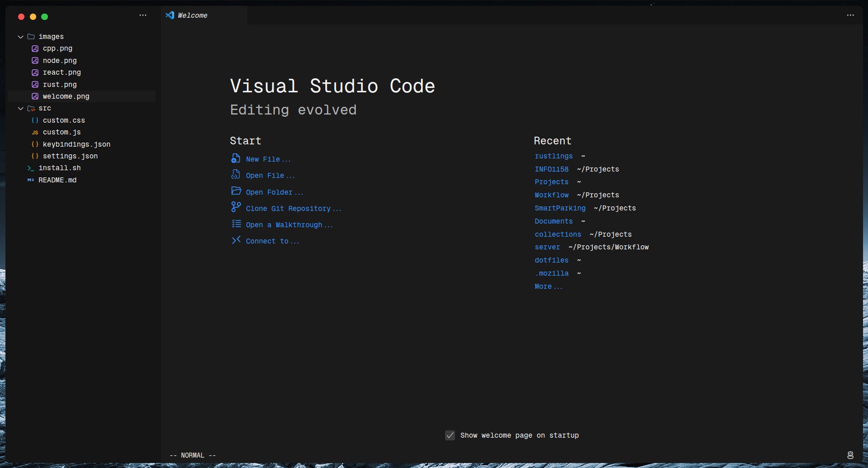868x468 pixels.
Task: Click the welcome.png image file icon
Action: (35, 96)
